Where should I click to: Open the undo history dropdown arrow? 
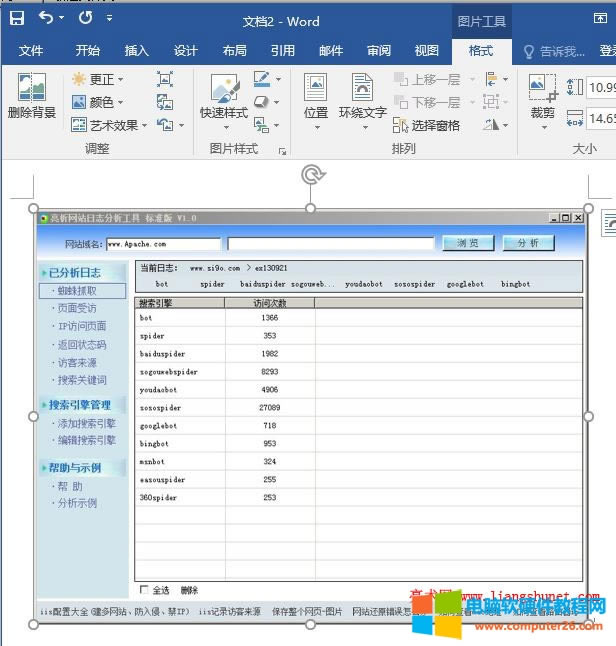61,18
